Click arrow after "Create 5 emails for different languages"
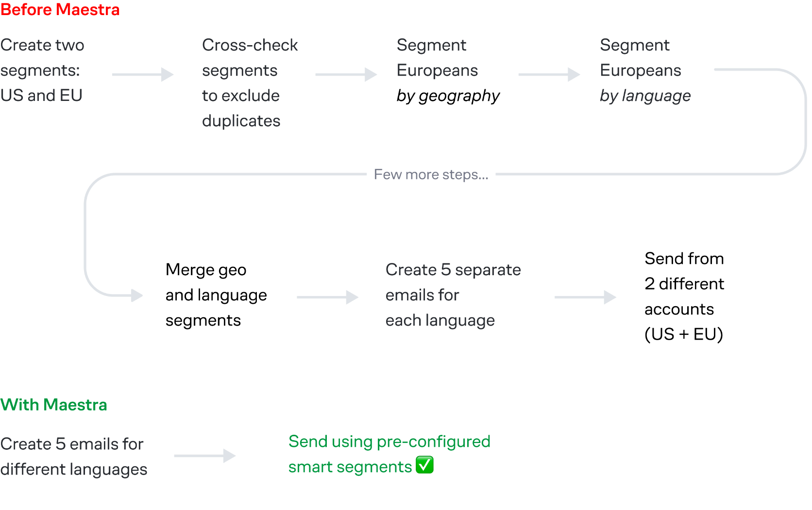 (204, 456)
